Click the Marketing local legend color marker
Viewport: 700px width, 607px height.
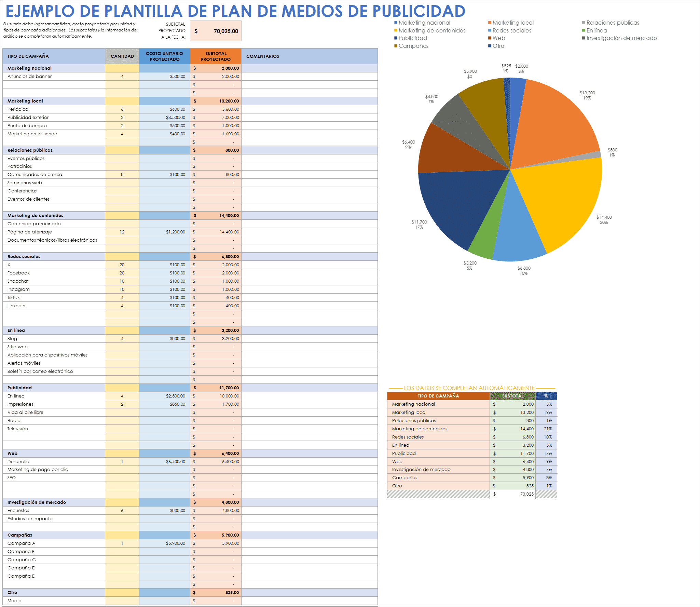coord(490,23)
